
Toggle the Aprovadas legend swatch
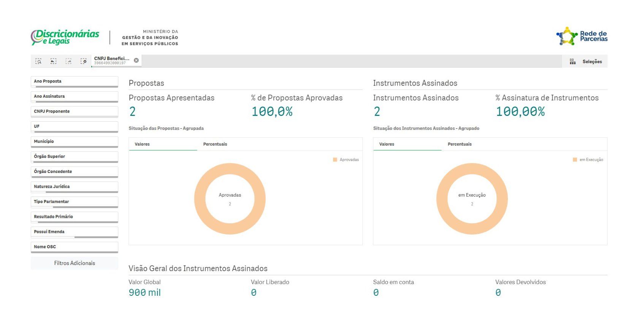coord(335,160)
